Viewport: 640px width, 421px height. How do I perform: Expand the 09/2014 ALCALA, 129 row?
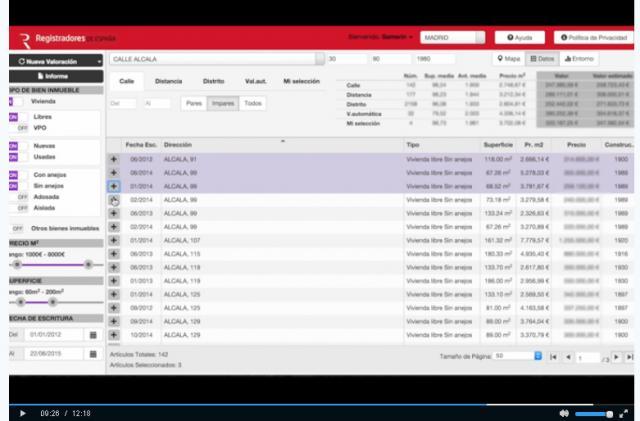tap(113, 321)
